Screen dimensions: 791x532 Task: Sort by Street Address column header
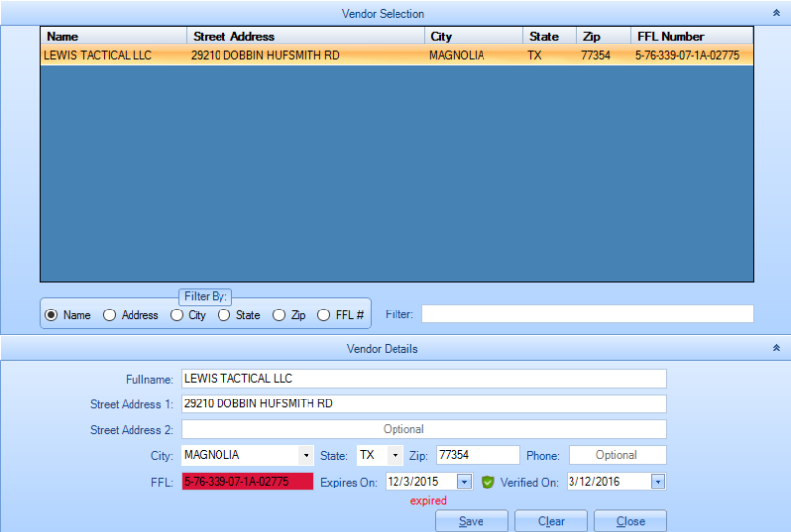tap(306, 36)
